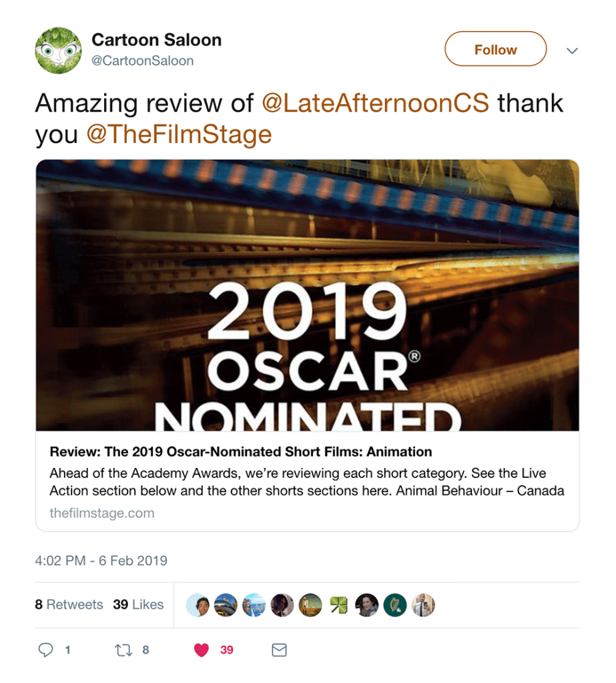Open Cartoon Saloon's profile avatar
Viewport: 616px width, 683px height.
[x=58, y=50]
